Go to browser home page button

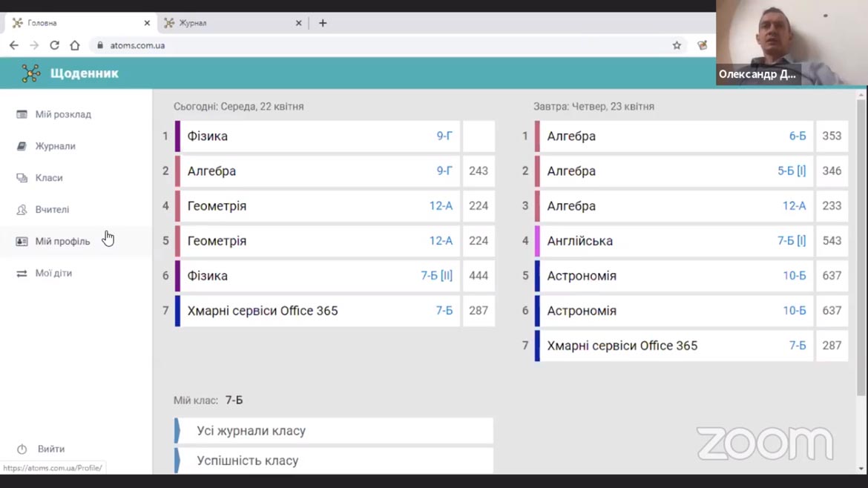tap(74, 45)
